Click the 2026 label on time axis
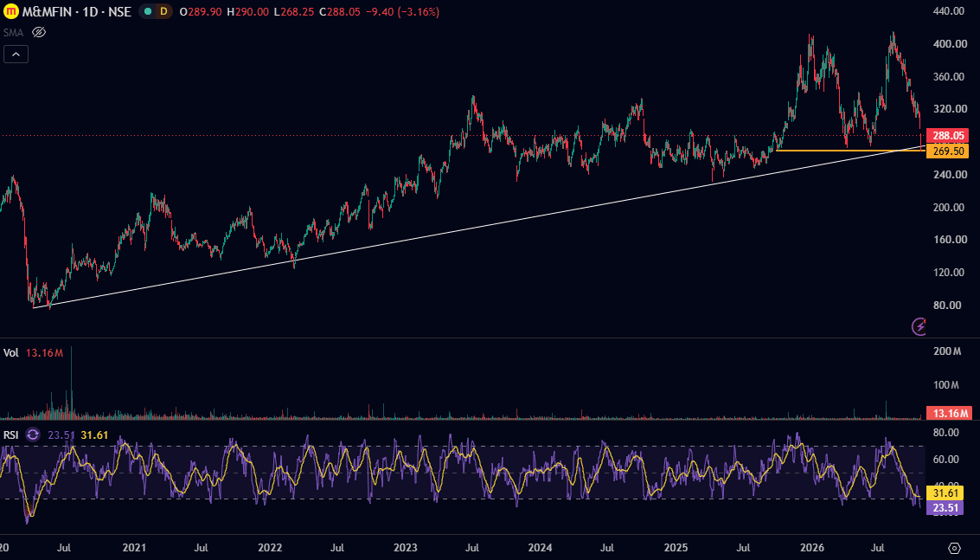The height and width of the screenshot is (560, 980). [x=812, y=548]
